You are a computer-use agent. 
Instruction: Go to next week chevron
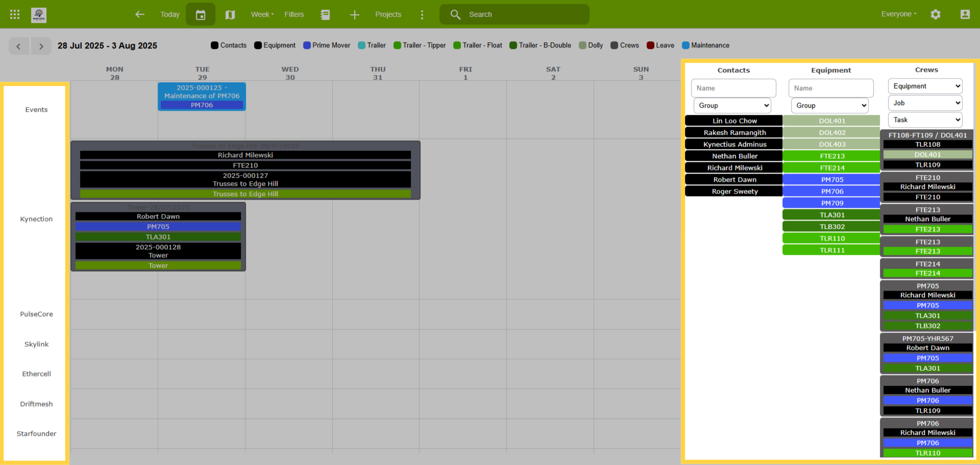click(41, 46)
